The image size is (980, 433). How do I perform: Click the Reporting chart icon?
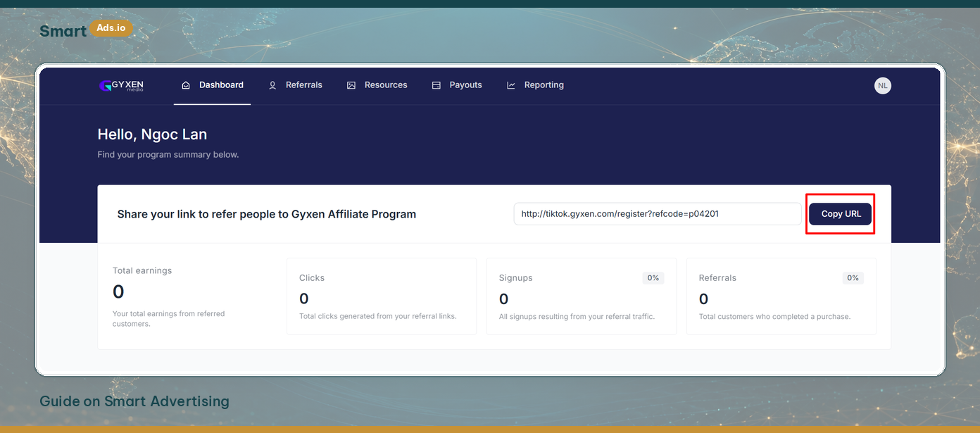(x=511, y=85)
